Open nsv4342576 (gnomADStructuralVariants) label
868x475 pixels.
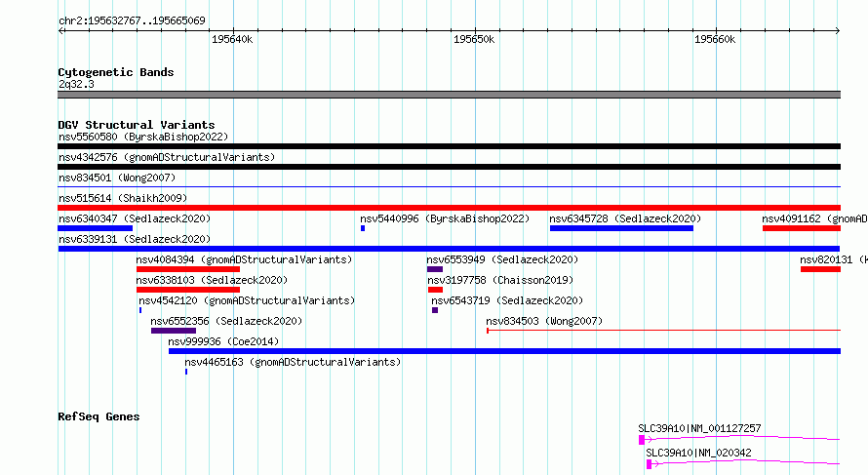167,157
